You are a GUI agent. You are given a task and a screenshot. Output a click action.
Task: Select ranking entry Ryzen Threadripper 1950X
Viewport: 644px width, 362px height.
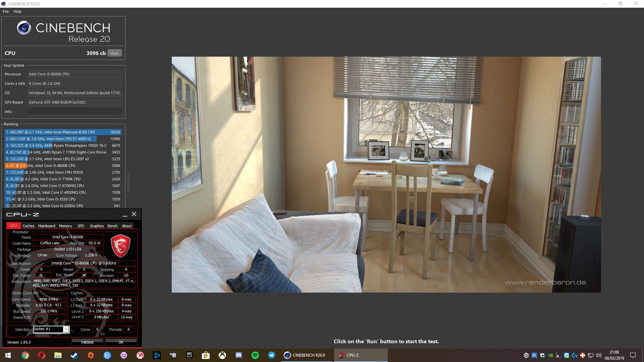click(63, 145)
